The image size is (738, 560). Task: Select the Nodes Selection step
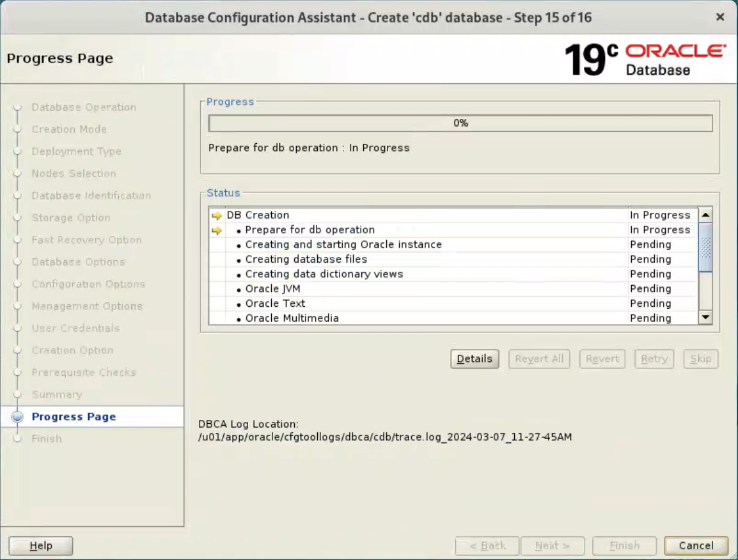(x=74, y=174)
